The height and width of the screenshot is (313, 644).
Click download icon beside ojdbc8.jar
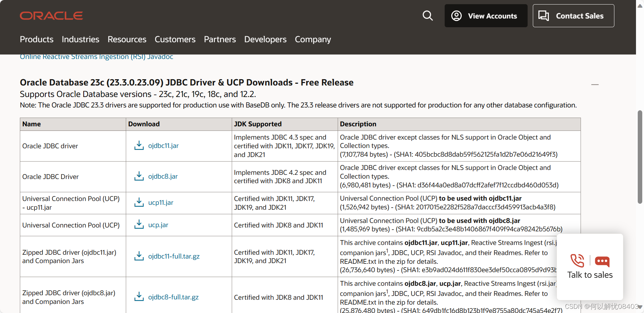[x=139, y=176]
